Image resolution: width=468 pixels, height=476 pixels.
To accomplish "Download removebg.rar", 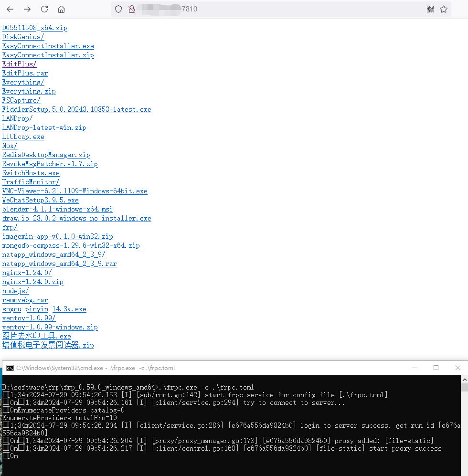I will pyautogui.click(x=25, y=300).
